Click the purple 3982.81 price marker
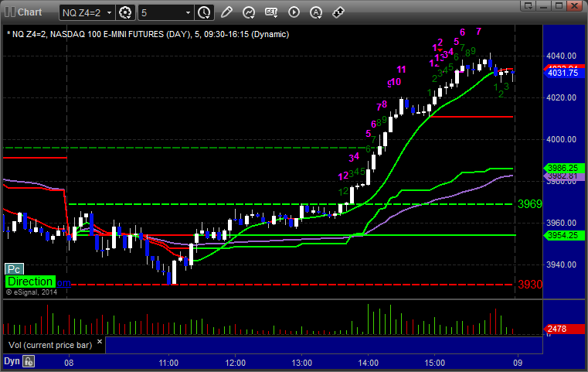Viewport: 588px width, 372px height. pyautogui.click(x=563, y=176)
